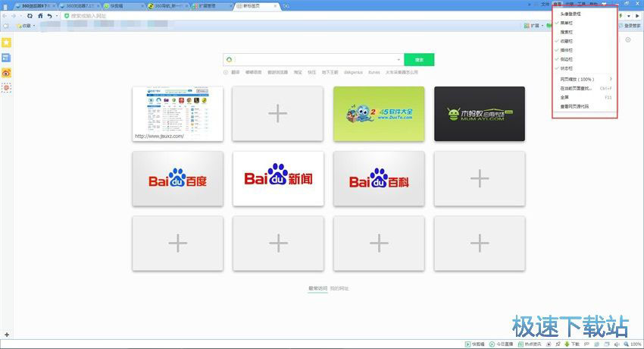Open the back/forward history dropdown arrow
This screenshot has width=644, height=349.
point(21,16)
